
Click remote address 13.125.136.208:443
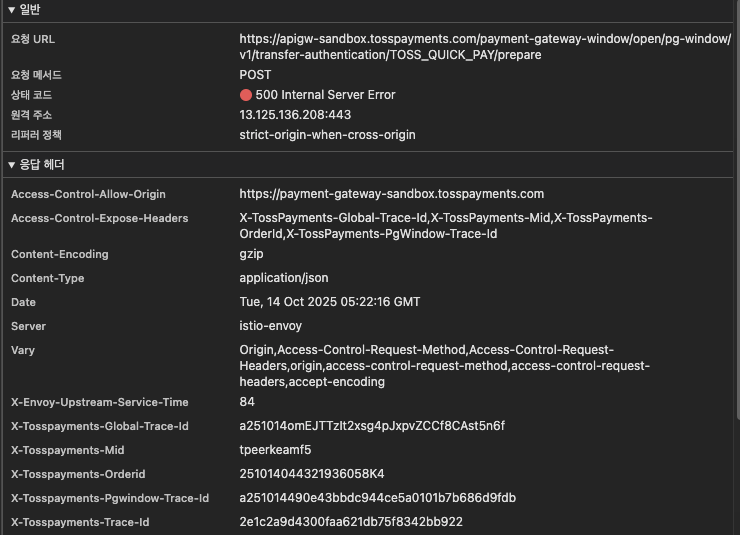[x=295, y=115]
